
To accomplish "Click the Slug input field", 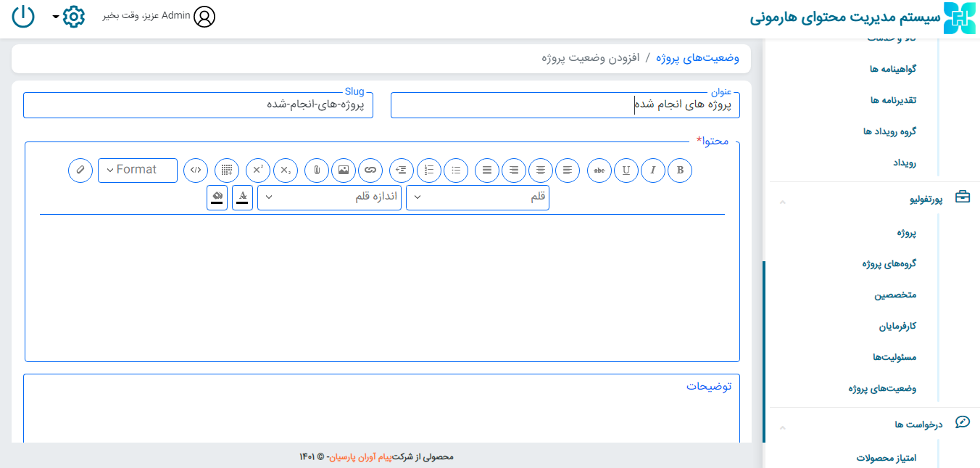I will tap(198, 105).
